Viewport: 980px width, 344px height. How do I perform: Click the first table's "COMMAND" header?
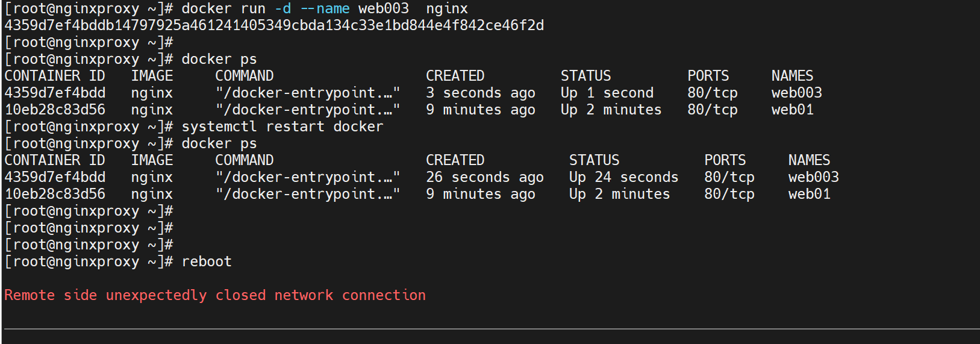tap(244, 76)
